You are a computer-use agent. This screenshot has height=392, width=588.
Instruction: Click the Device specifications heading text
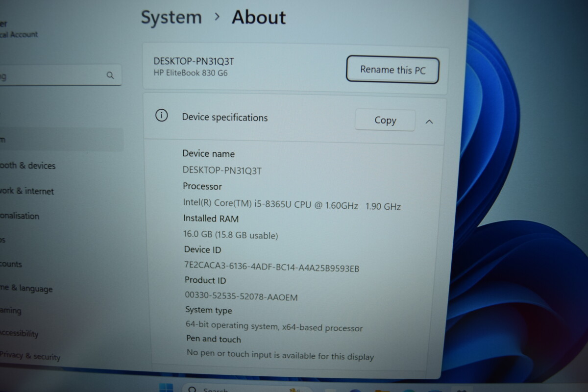click(225, 118)
